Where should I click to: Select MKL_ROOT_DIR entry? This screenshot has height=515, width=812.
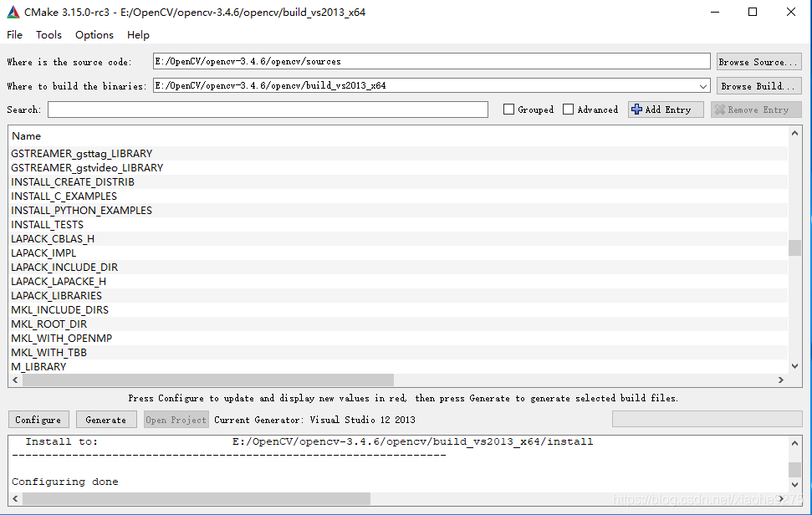399,324
